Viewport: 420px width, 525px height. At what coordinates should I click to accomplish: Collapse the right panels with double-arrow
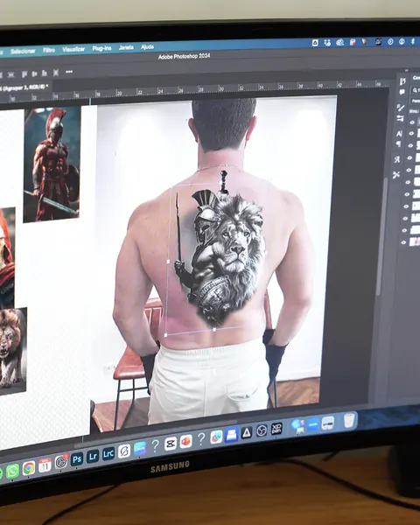406,70
